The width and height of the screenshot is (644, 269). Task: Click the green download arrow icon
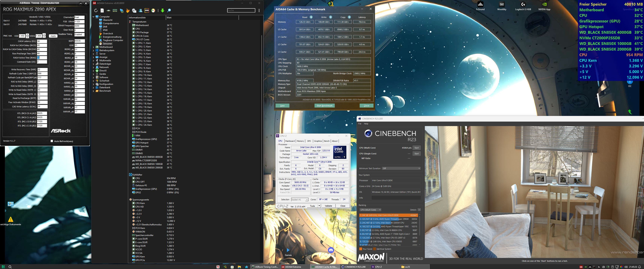163,10
